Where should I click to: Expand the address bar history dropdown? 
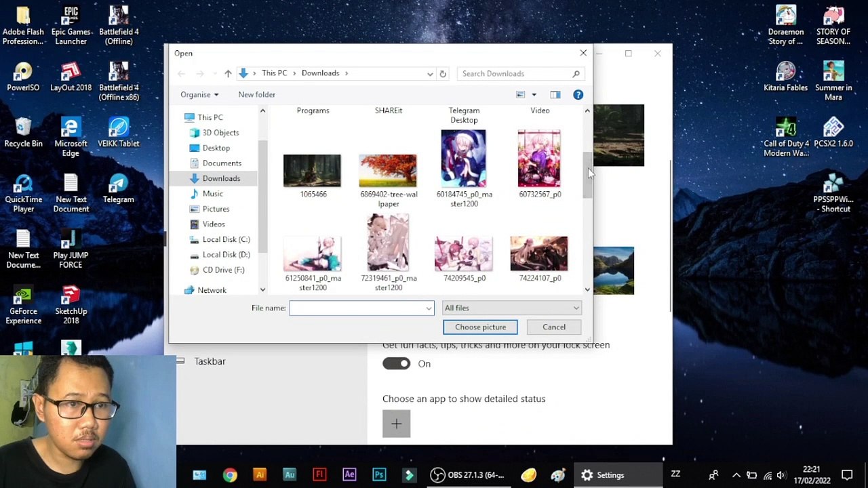coord(430,73)
